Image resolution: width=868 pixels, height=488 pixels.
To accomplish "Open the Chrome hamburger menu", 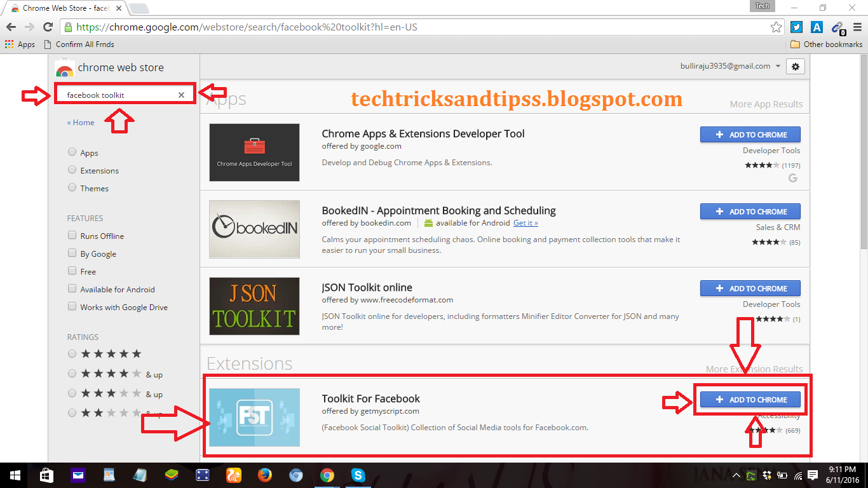I will pyautogui.click(x=857, y=27).
